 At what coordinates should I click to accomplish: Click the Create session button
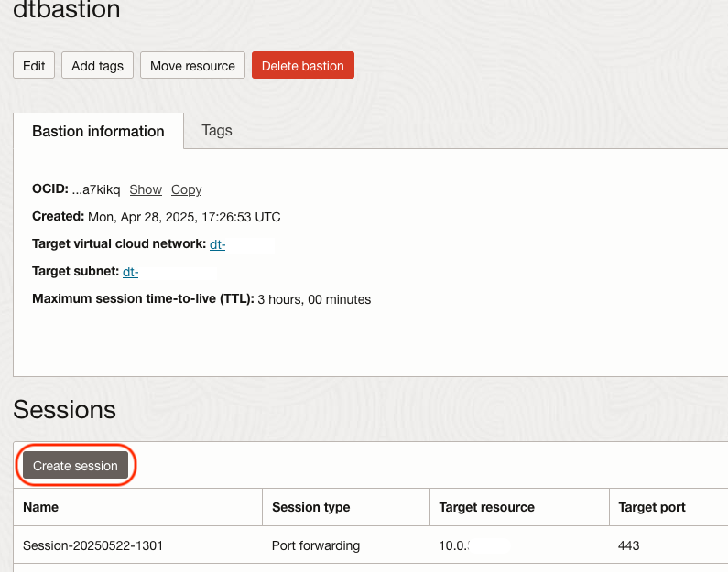(x=75, y=466)
